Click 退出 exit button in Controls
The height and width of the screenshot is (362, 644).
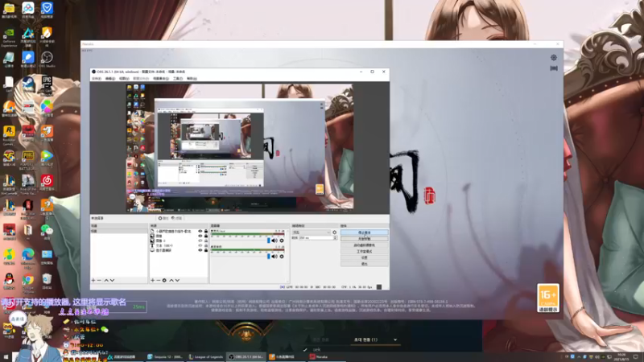pos(365,264)
